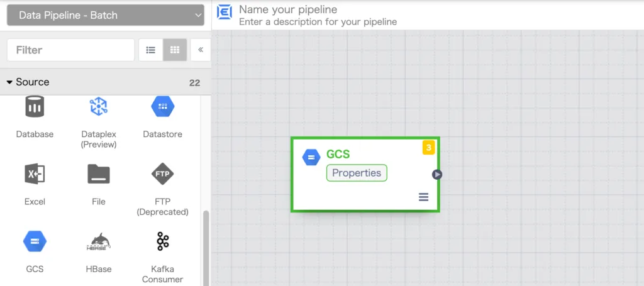Open the Data Pipeline - Batch dropdown
The height and width of the screenshot is (286, 644).
pos(106,15)
